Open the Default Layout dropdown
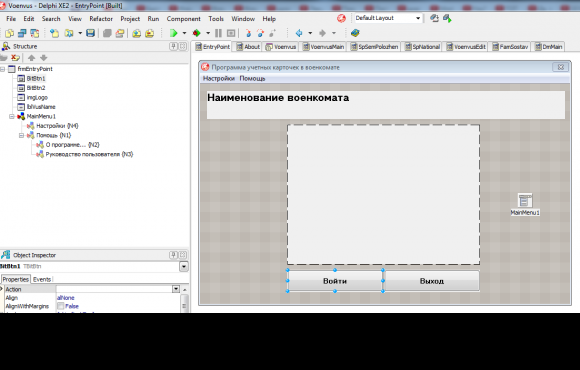The height and width of the screenshot is (370, 580). [418, 18]
